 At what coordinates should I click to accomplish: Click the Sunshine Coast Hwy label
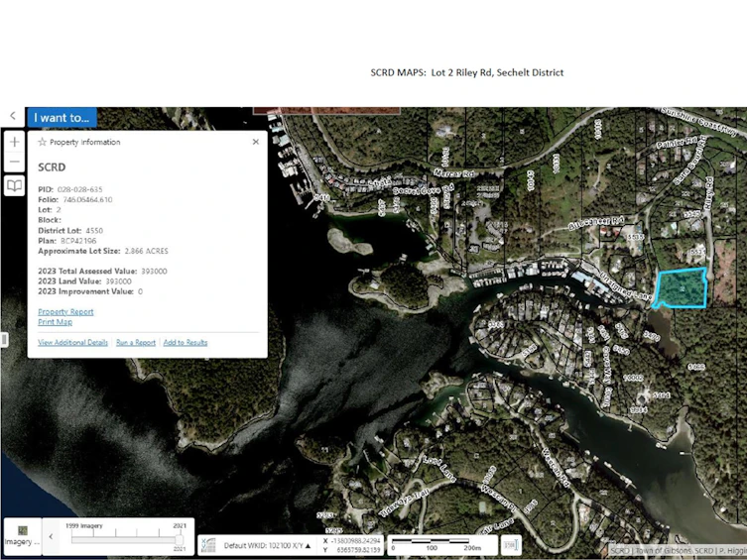(x=698, y=120)
